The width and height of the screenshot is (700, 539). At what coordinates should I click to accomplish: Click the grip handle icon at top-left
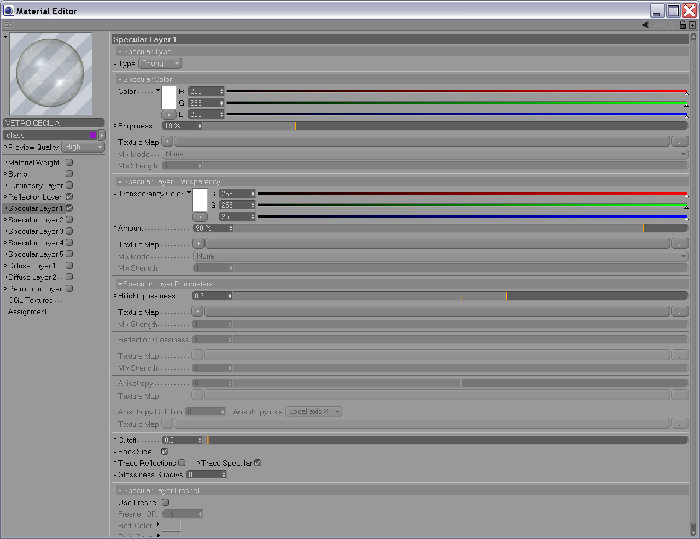[x=7, y=25]
